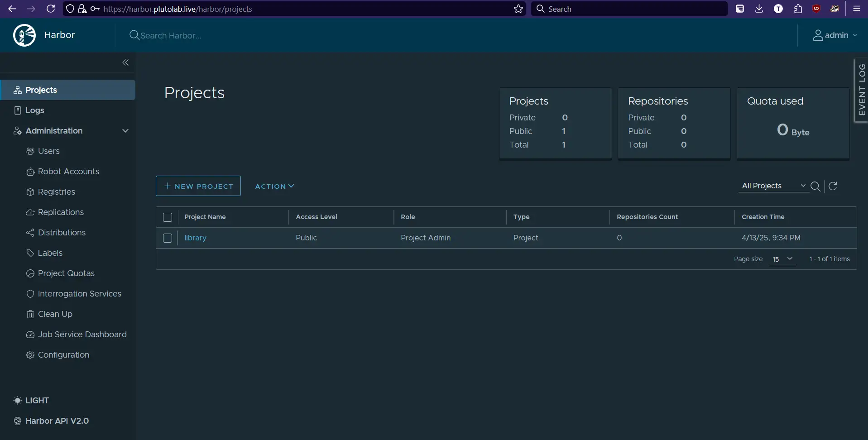Image resolution: width=868 pixels, height=440 pixels.
Task: Open the ACTION dropdown
Action: (x=274, y=186)
